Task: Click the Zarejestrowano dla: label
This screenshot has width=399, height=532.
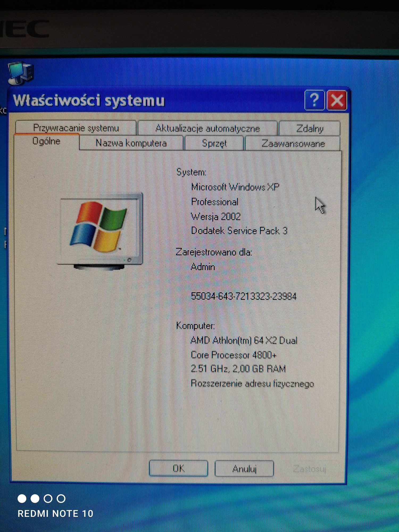Action: tap(214, 252)
